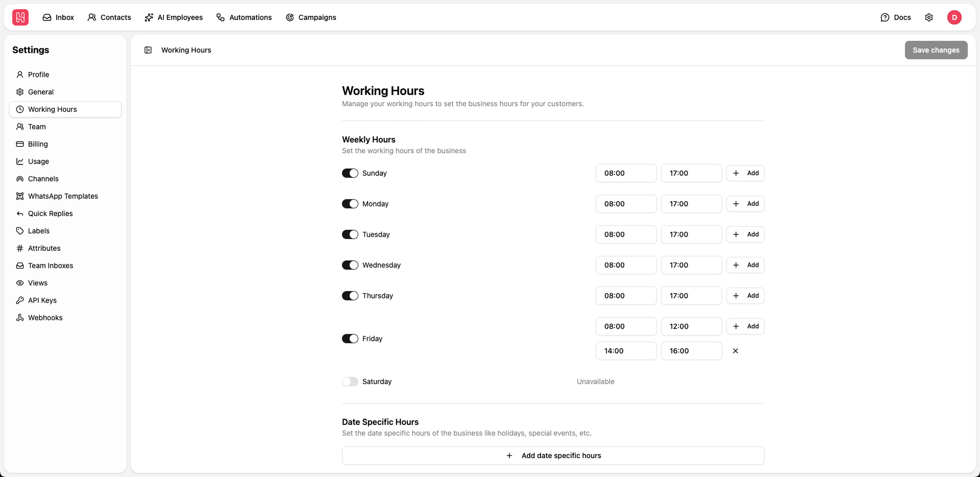Navigate to Campaigns
The image size is (980, 477).
tap(311, 17)
